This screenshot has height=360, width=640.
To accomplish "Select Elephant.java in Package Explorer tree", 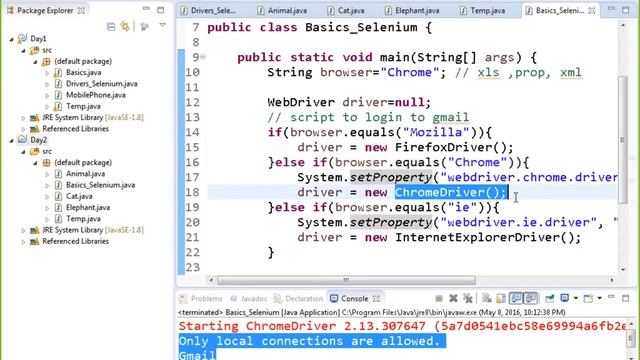I will coord(88,207).
